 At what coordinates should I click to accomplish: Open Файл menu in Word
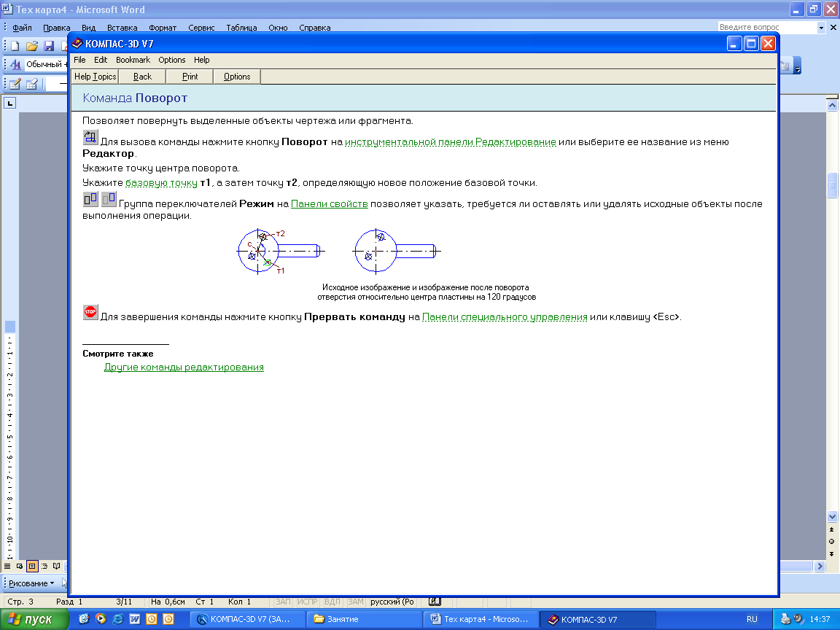[22, 28]
